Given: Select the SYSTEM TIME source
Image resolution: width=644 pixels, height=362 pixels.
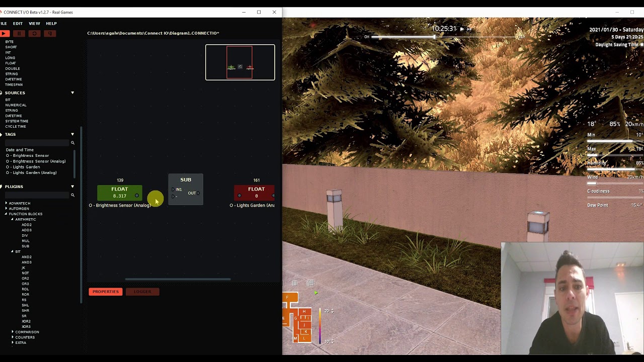Looking at the screenshot, I should tap(17, 121).
